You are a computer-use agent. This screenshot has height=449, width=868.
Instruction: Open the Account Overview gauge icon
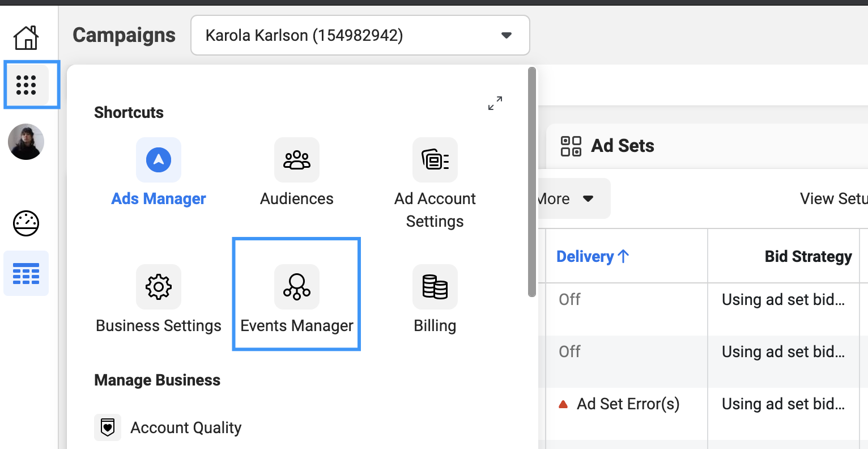(26, 223)
